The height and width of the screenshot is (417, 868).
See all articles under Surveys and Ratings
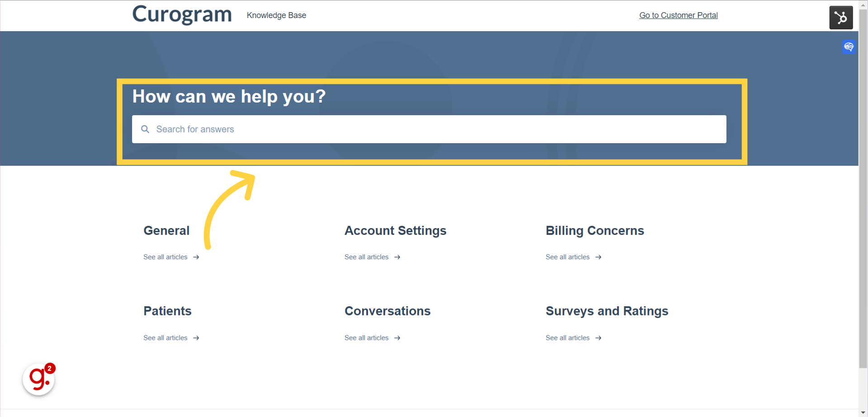point(568,338)
